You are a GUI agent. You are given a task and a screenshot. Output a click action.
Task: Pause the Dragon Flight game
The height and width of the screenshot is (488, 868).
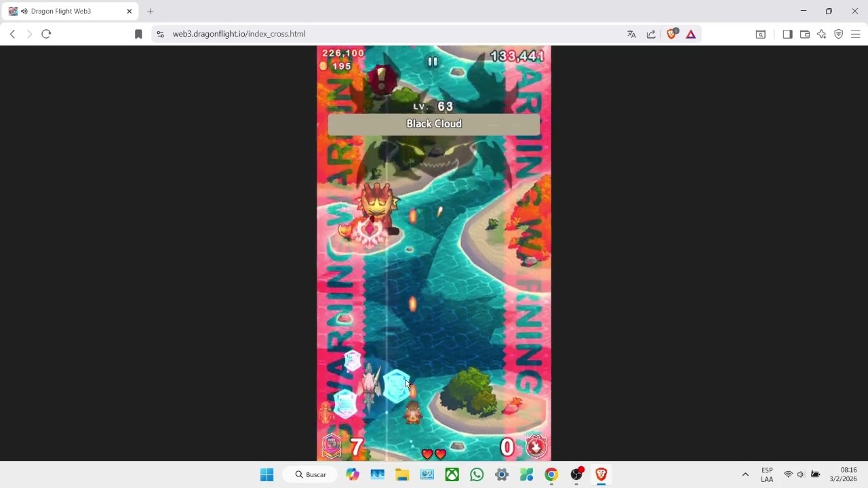(432, 62)
